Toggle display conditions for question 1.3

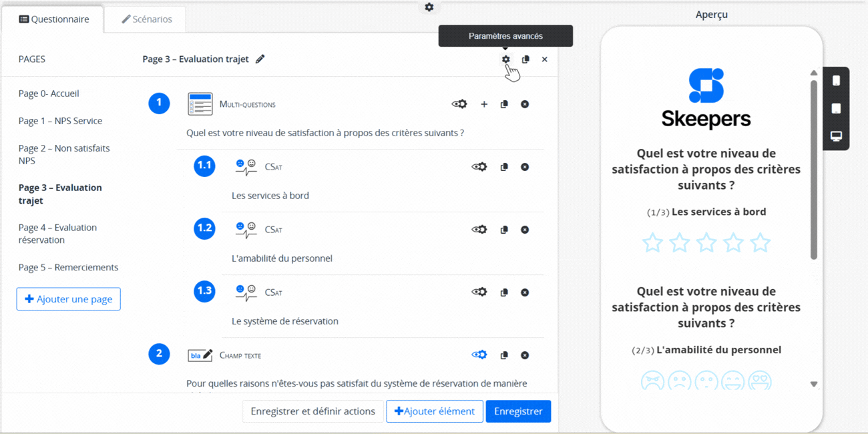pyautogui.click(x=479, y=292)
